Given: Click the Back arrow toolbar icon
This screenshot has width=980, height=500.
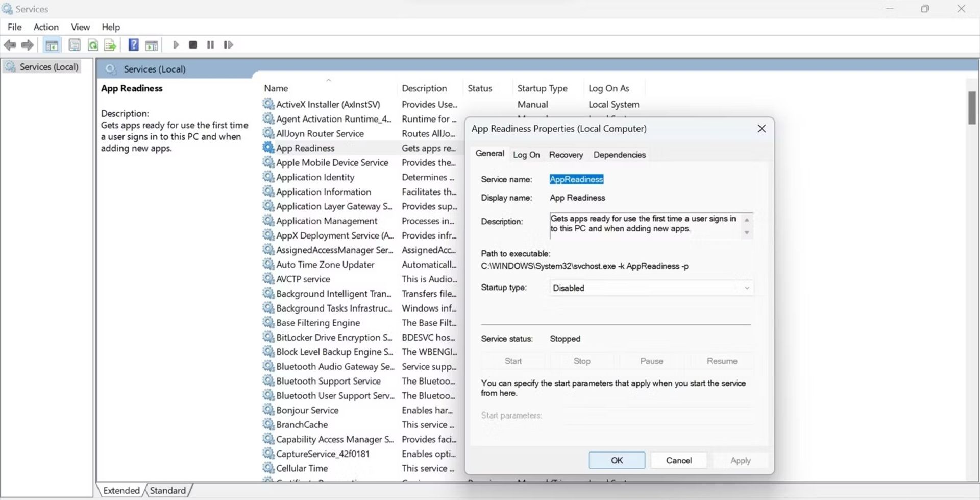Looking at the screenshot, I should click(10, 45).
